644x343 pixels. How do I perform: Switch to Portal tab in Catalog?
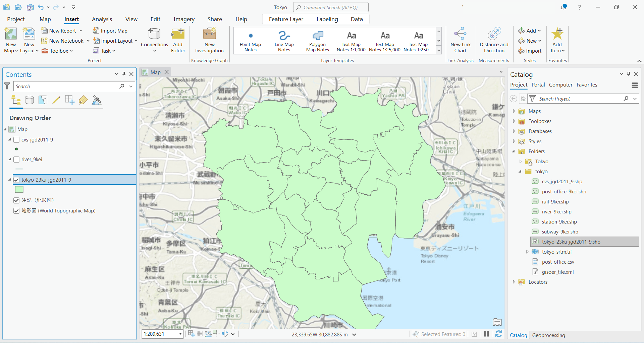point(538,85)
